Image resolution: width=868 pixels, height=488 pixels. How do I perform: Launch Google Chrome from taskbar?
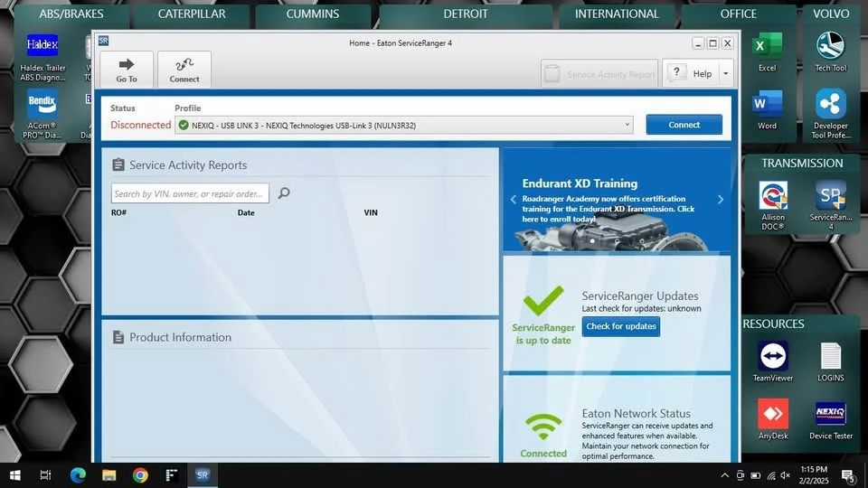140,475
